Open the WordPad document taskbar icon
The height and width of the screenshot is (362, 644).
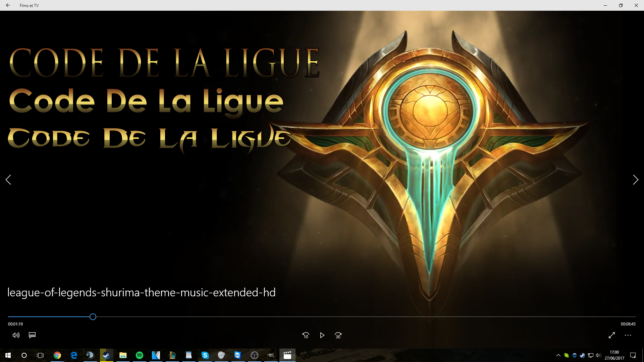(189, 355)
